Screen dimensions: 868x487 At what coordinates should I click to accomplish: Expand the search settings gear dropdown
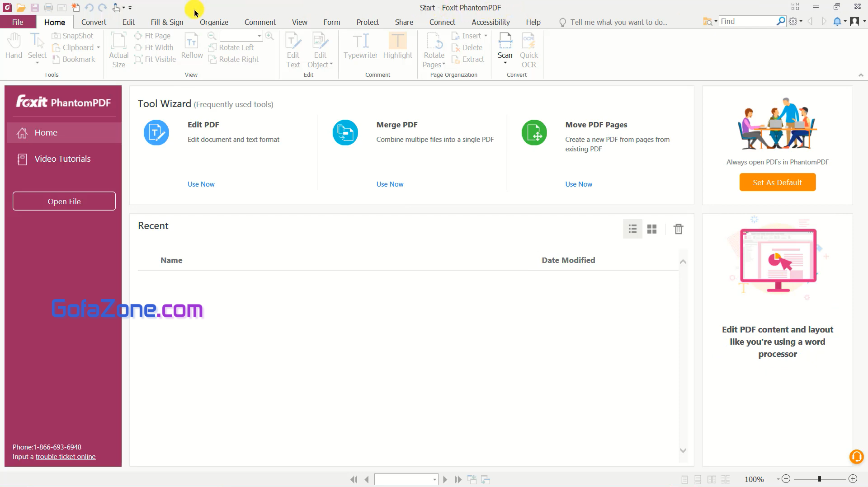point(801,21)
